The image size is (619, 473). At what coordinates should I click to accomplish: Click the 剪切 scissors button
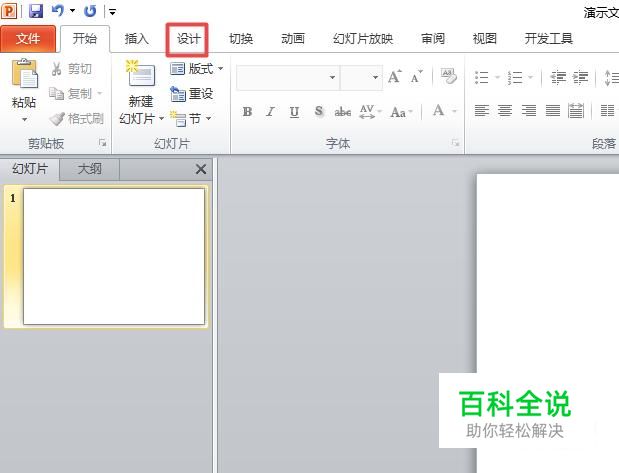click(x=71, y=69)
